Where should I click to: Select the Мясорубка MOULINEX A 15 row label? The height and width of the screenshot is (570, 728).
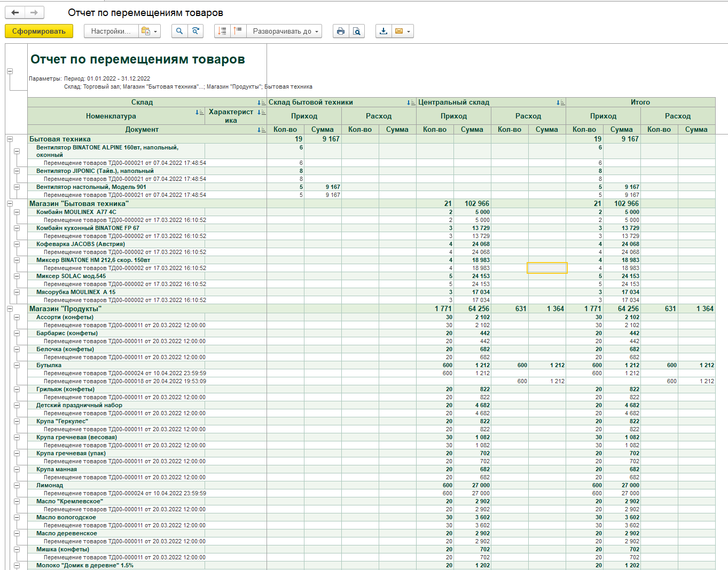(76, 292)
